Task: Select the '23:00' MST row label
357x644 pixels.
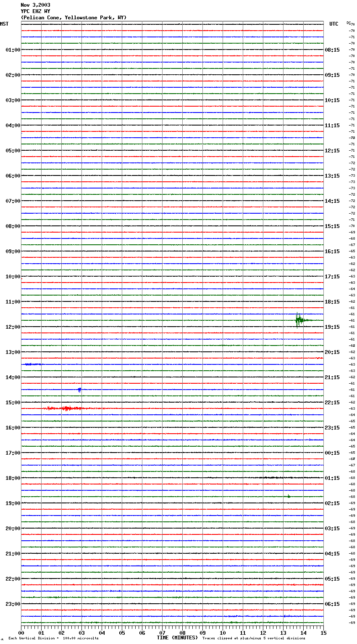Action: point(13,604)
